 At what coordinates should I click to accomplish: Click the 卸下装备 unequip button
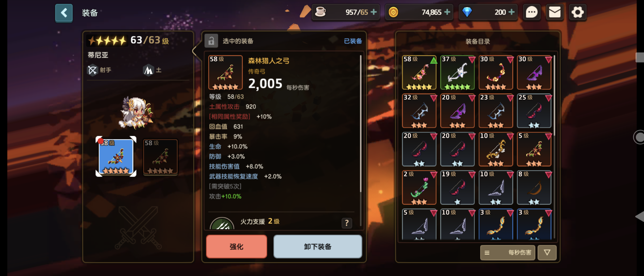coord(317,246)
